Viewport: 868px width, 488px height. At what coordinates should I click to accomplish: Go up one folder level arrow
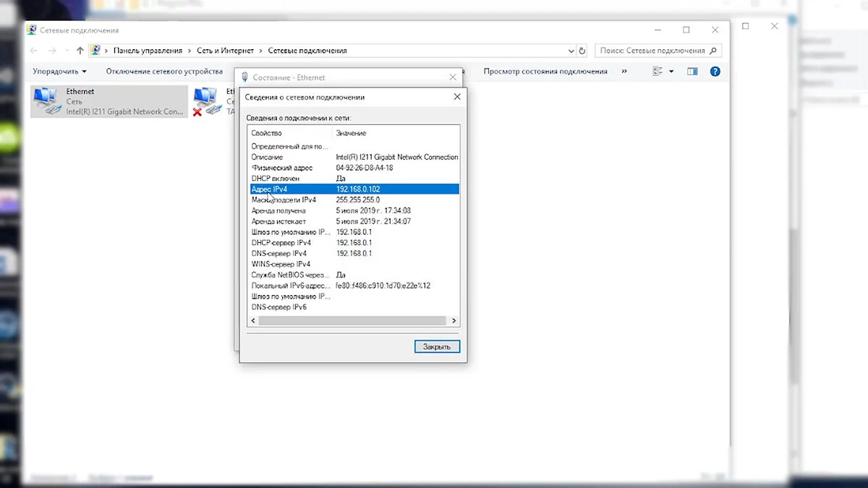click(x=80, y=51)
